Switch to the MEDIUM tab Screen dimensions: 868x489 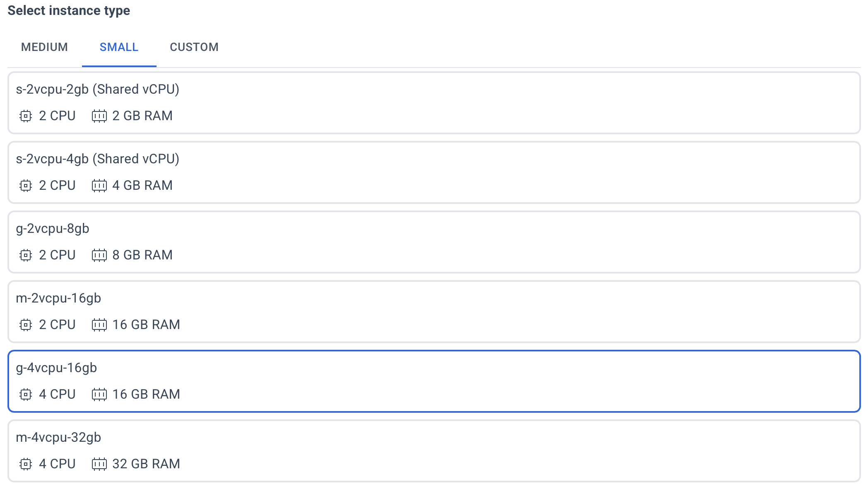44,47
